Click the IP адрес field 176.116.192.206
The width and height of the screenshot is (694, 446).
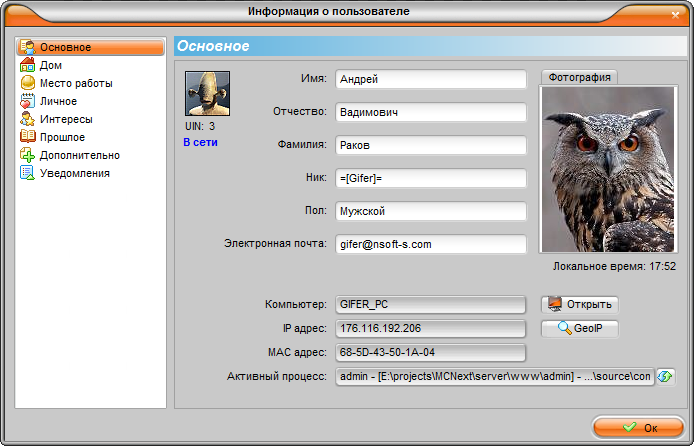tap(431, 329)
